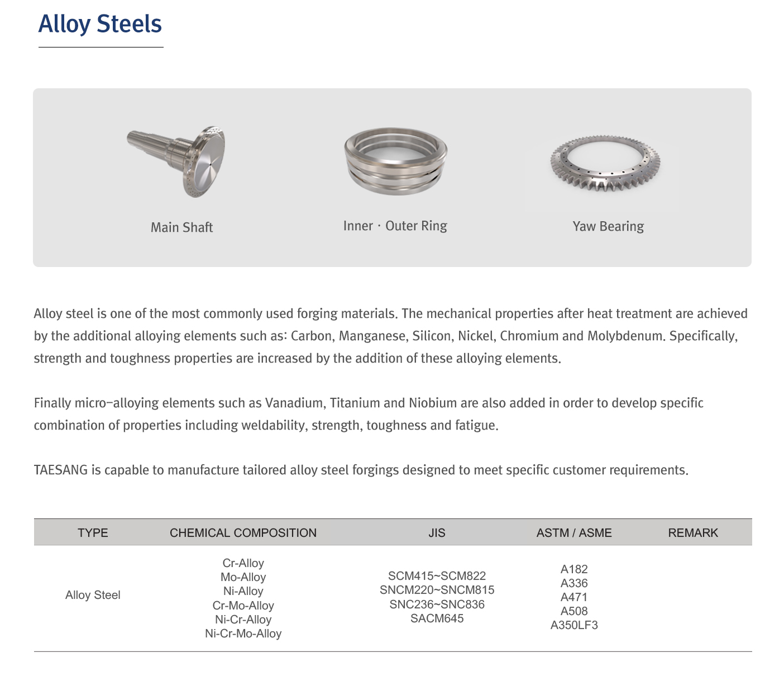Screen dimensions: 784x681
Task: Click the SCM415~SCM822 JIS entry
Action: coord(437,576)
